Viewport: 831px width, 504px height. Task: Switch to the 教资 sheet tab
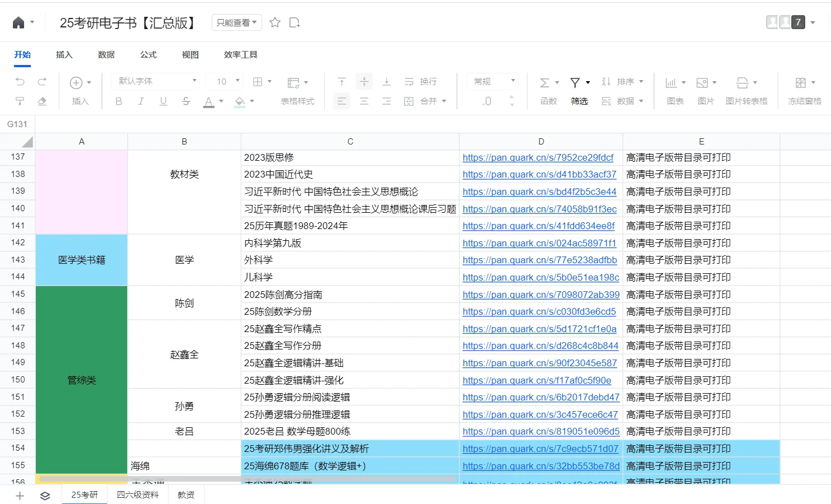186,495
